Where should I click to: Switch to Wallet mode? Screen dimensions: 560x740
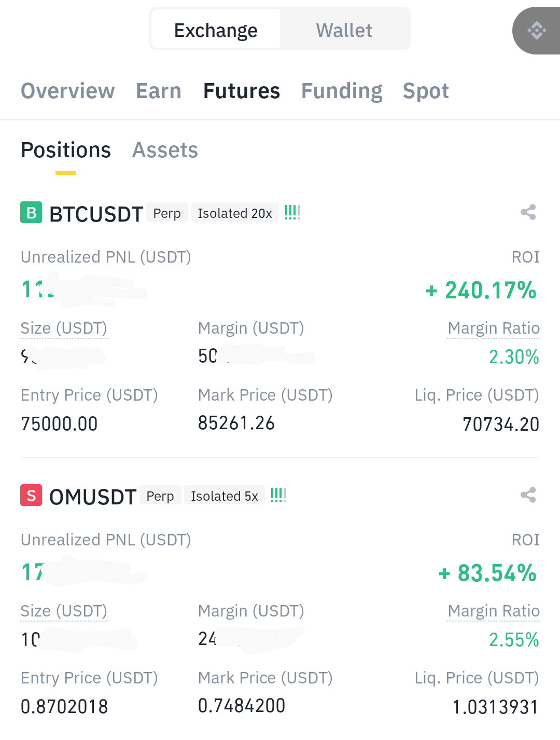click(x=344, y=30)
